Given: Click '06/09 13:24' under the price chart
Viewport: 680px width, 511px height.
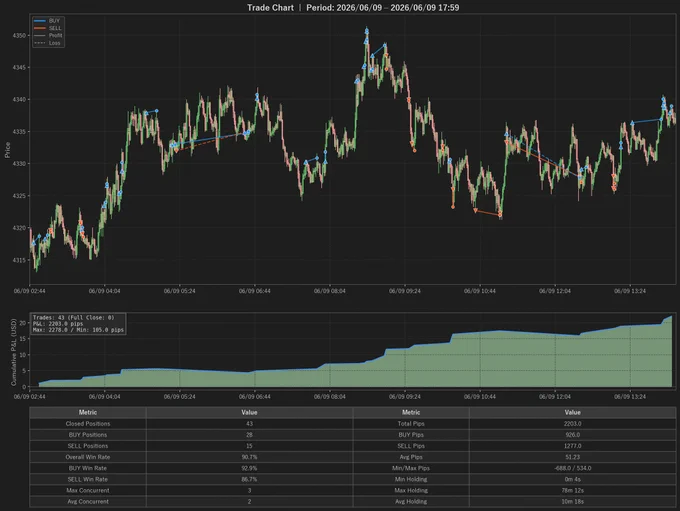Looking at the screenshot, I should click(x=630, y=291).
